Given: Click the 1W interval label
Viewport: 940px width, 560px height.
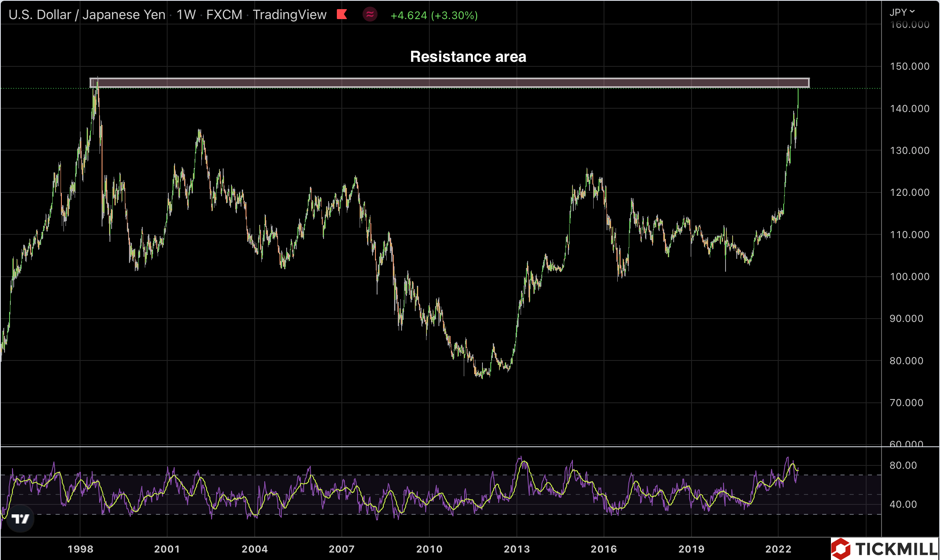Looking at the screenshot, I should (186, 15).
